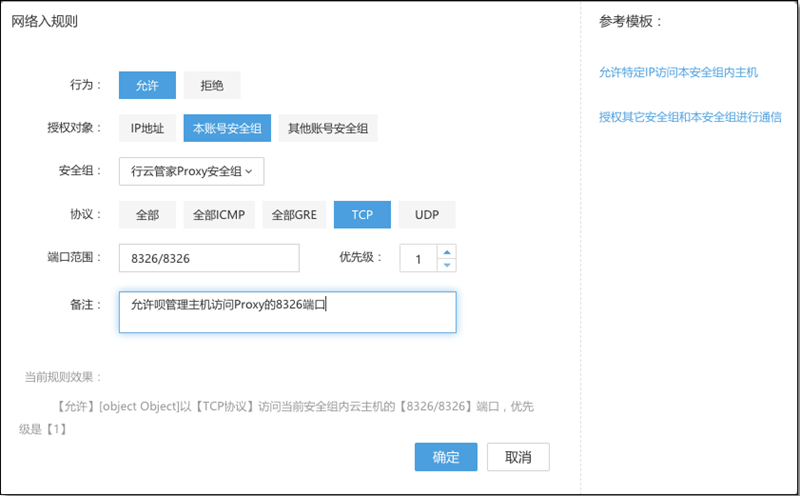The width and height of the screenshot is (800, 496).
Task: Open the 授权其它安全组和本安全组进行通信 template link
Action: (690, 117)
